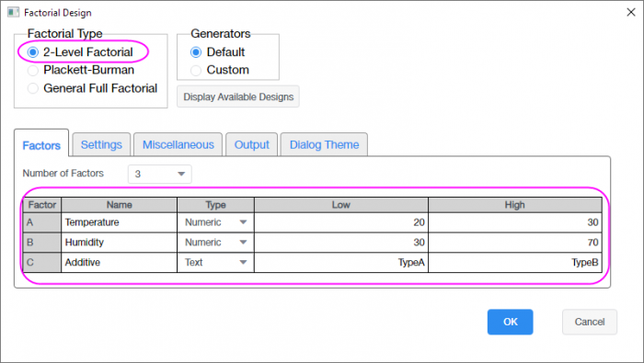This screenshot has width=644, height=363.
Task: Click the Temperature name cell
Action: pos(119,222)
